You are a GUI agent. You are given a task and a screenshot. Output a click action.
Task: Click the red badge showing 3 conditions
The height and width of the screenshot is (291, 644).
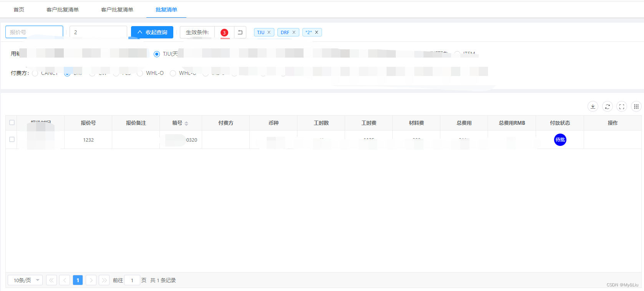click(x=224, y=33)
